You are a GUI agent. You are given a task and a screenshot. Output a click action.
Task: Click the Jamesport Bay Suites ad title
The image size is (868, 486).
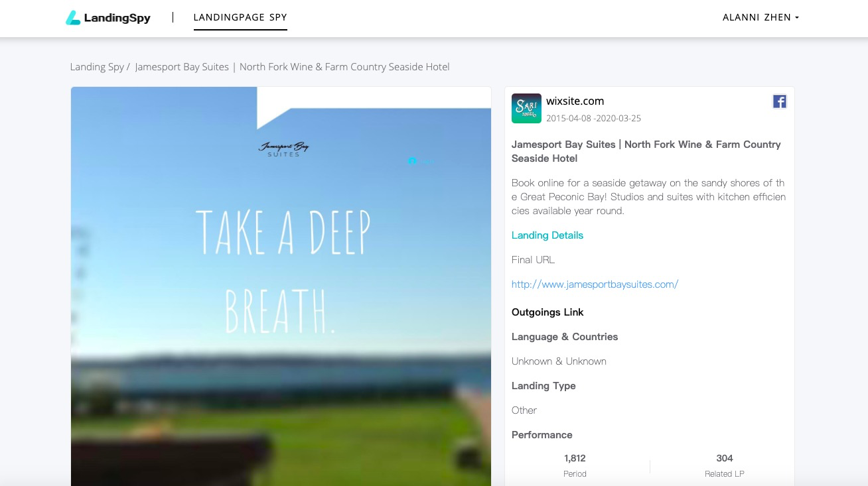pyautogui.click(x=646, y=151)
